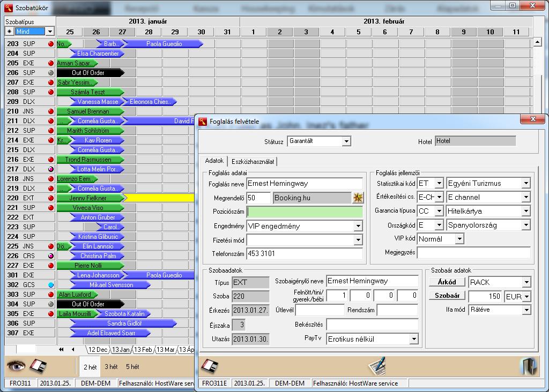Click the Megjegyzés field
Screen dimensions: 549x392
[x=474, y=252]
